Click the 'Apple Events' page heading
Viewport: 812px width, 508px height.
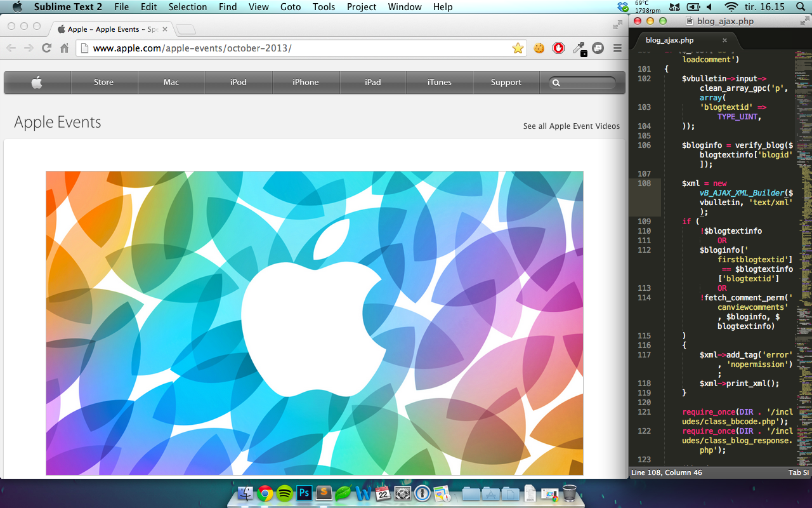[58, 122]
